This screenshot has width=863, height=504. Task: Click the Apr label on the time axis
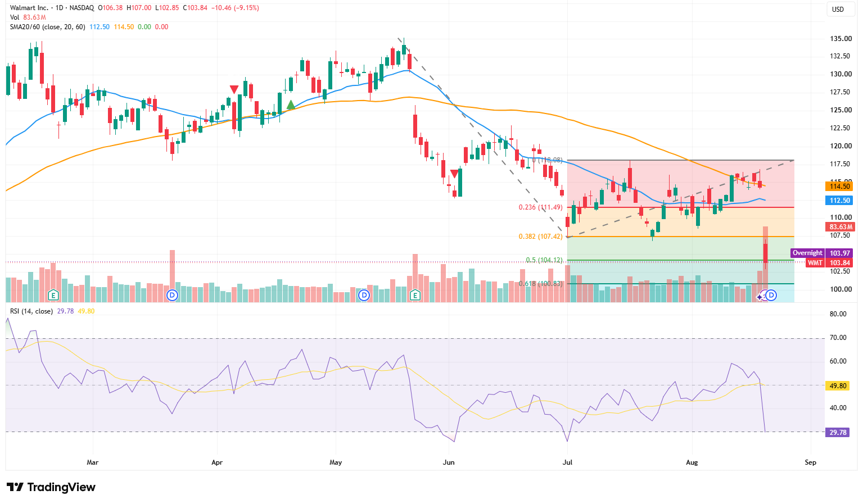217,462
